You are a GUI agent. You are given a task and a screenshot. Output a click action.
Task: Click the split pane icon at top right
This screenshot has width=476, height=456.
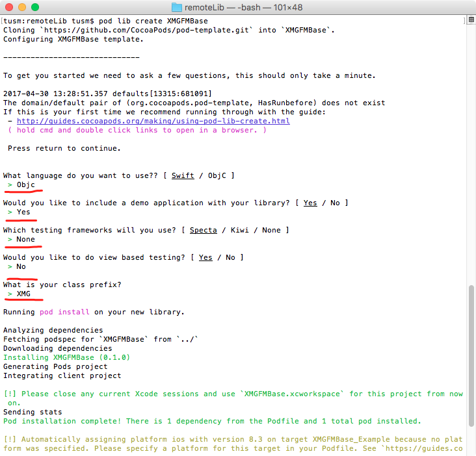(471, 20)
